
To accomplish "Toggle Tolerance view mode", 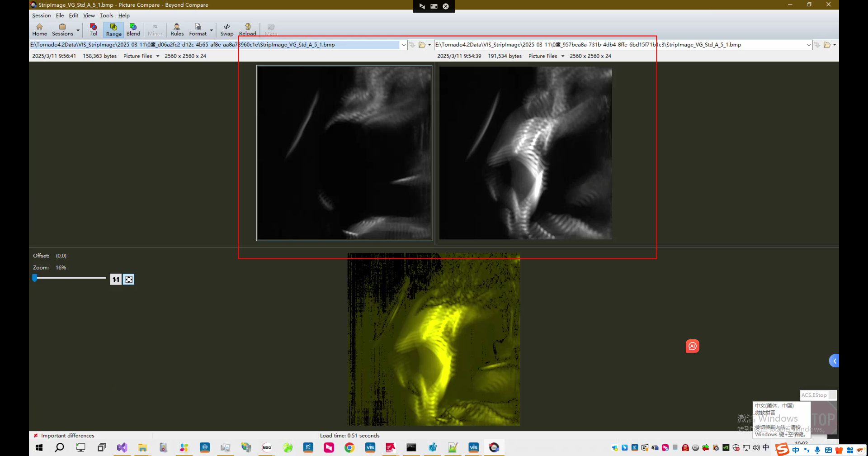I will (x=93, y=30).
